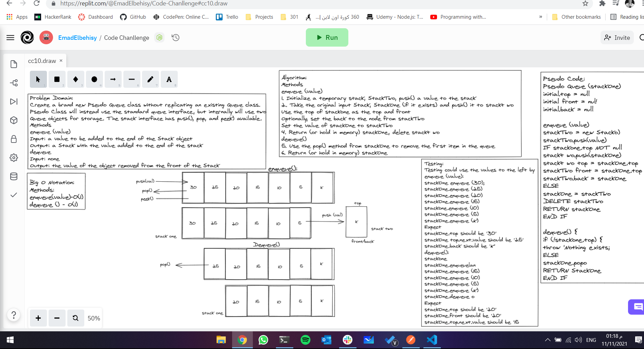The image size is (644, 349).
Task: Click the Windows Start button
Action: tap(10, 340)
